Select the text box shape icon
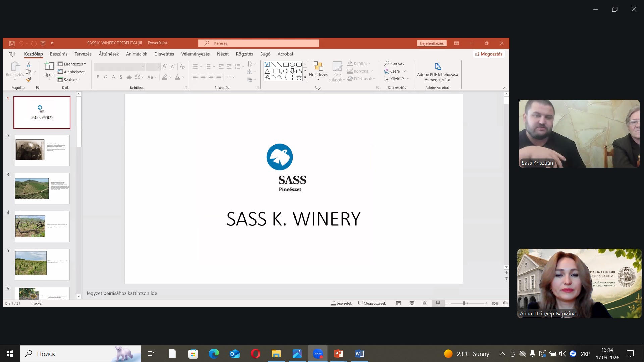Viewport: 644px width, 362px height. pos(267,65)
